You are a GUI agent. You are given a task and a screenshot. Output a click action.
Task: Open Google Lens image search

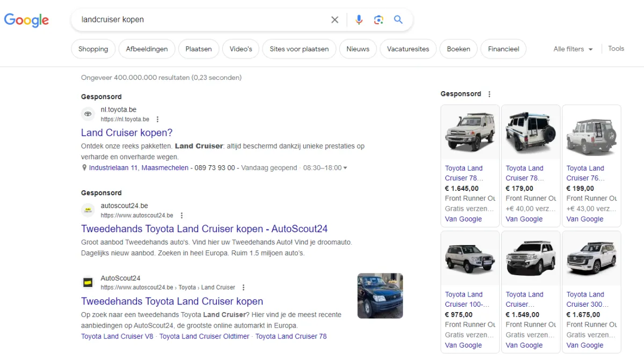[379, 20]
